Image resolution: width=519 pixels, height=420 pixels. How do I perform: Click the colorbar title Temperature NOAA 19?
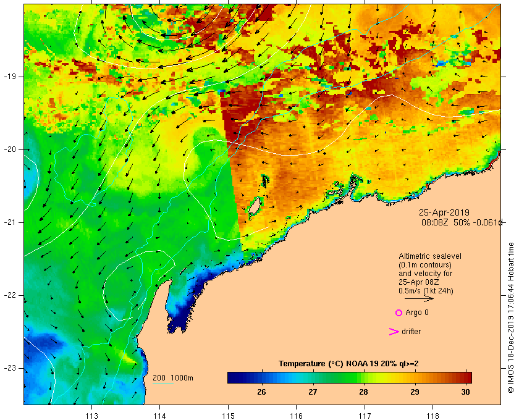coord(348,364)
